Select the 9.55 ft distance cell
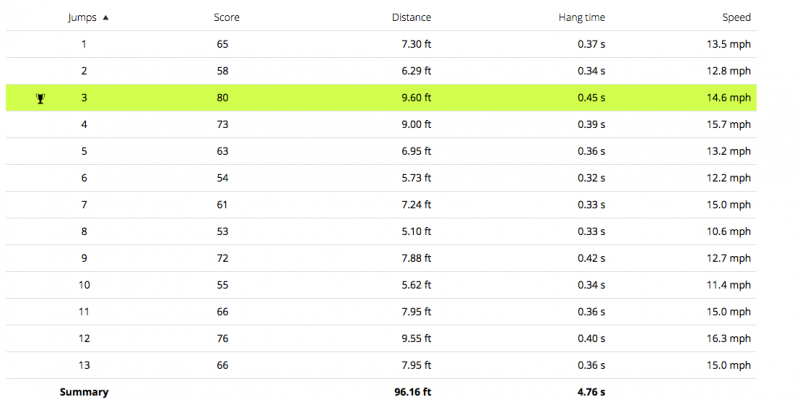This screenshot has height=405, width=800. (x=414, y=338)
